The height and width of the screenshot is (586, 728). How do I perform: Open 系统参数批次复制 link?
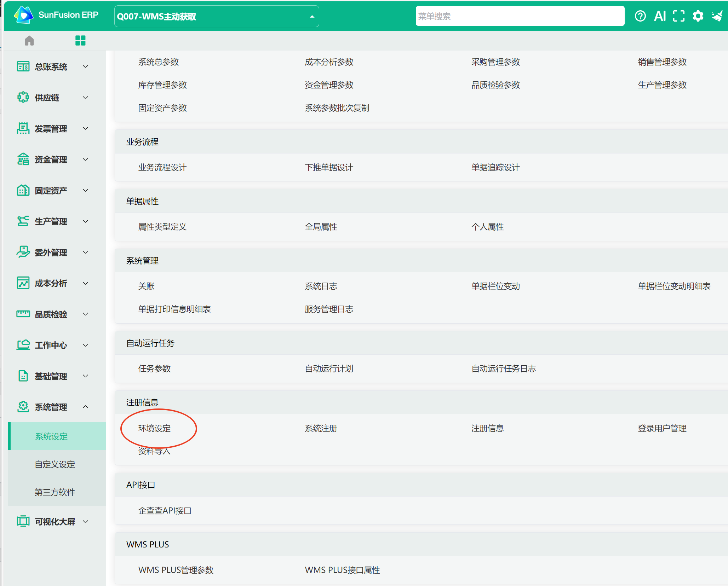click(337, 108)
